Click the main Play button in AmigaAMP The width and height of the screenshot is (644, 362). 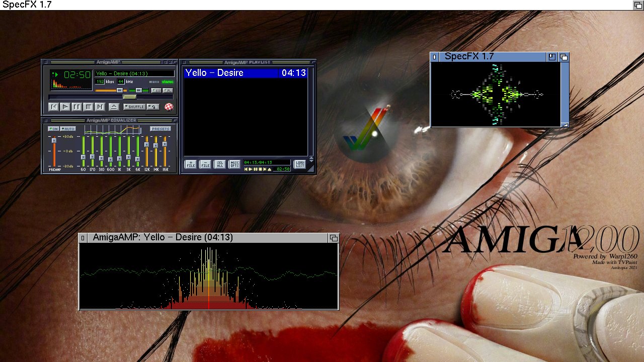65,107
